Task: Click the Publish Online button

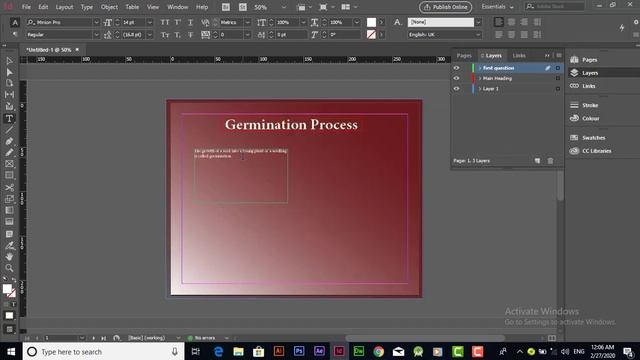Action: click(445, 7)
